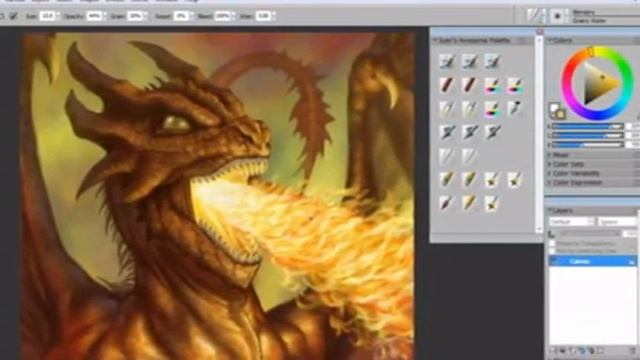Adjust the first color slider under the wheel
The width and height of the screenshot is (640, 360).
coord(588,127)
